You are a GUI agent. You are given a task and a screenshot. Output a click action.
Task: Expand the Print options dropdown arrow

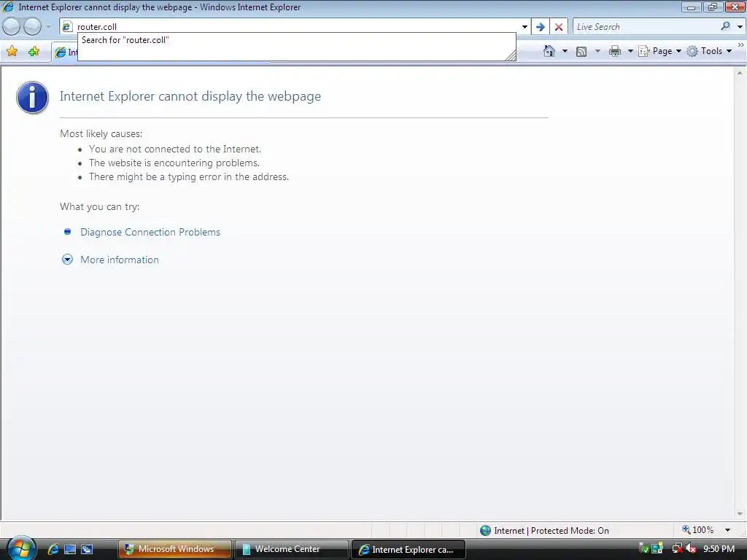(630, 51)
